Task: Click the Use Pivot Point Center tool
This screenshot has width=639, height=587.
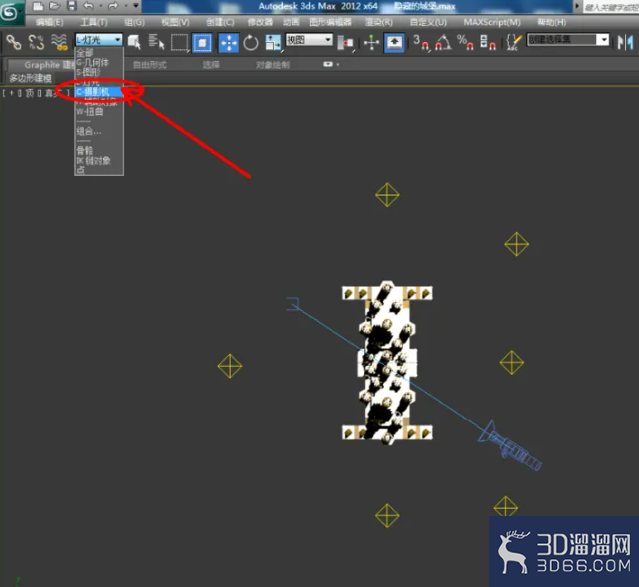Action: tap(346, 43)
